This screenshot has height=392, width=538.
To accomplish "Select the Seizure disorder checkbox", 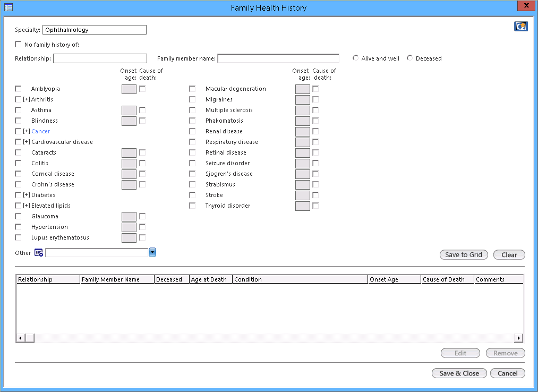I will coord(192,163).
